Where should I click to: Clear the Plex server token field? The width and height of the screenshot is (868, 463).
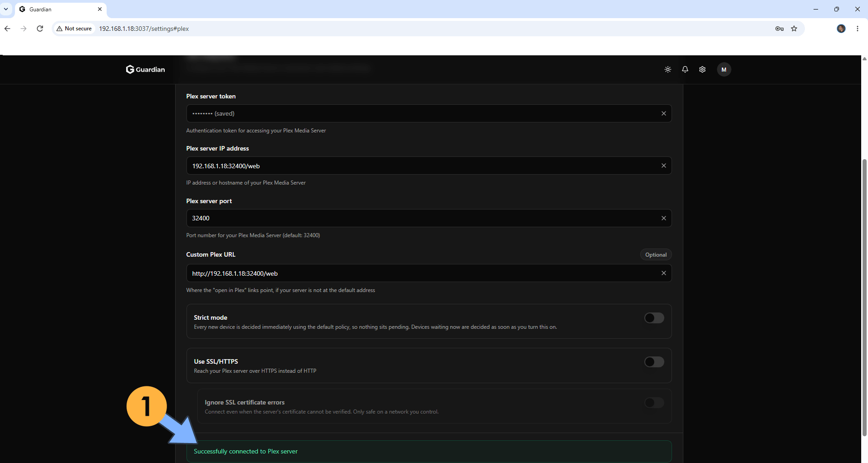pyautogui.click(x=663, y=113)
